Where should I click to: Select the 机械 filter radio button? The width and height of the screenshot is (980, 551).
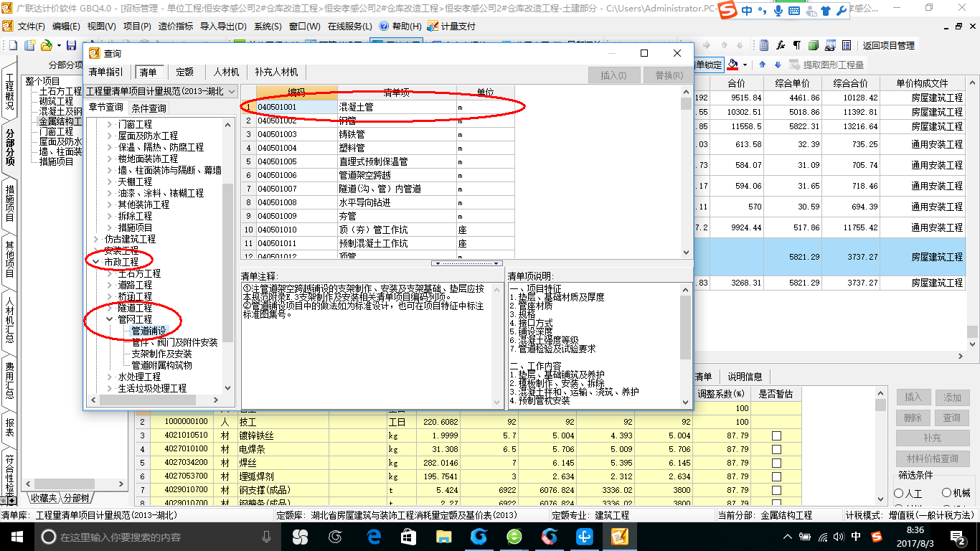947,493
